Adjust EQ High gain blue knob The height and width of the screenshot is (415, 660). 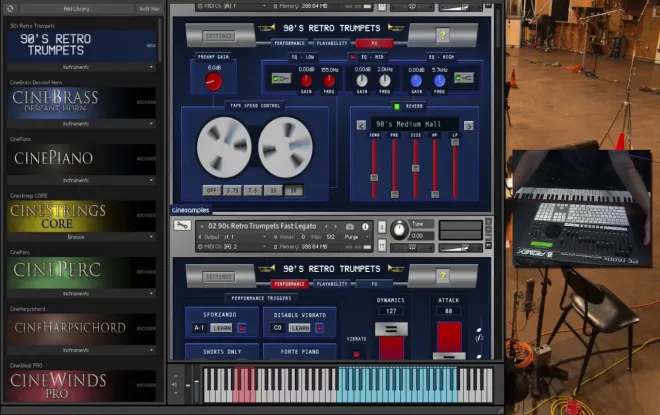(416, 80)
